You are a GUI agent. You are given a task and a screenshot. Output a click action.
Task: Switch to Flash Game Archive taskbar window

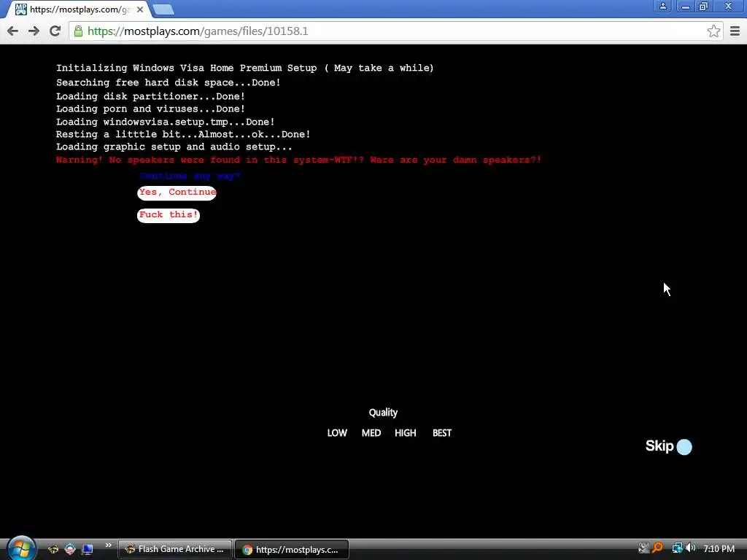point(175,550)
